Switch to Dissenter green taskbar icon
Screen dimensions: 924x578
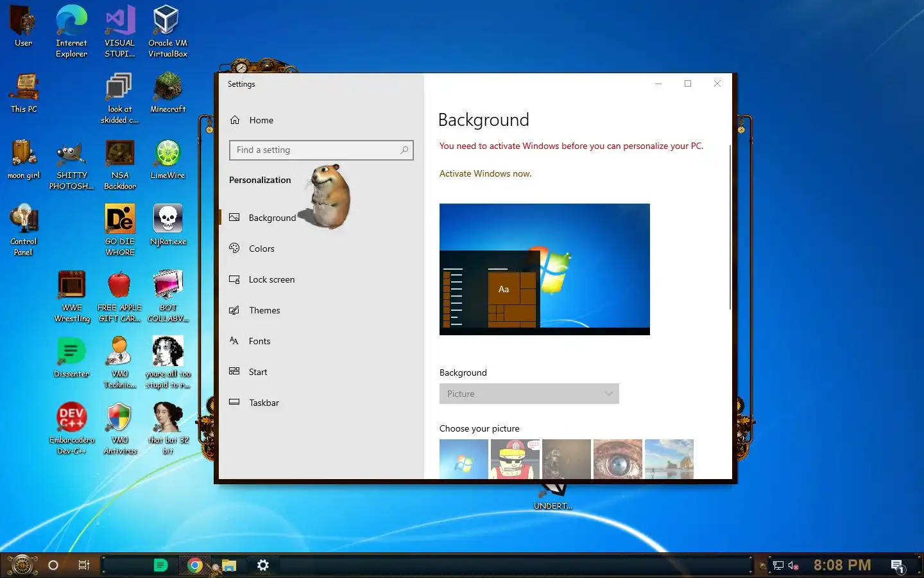pyautogui.click(x=160, y=565)
